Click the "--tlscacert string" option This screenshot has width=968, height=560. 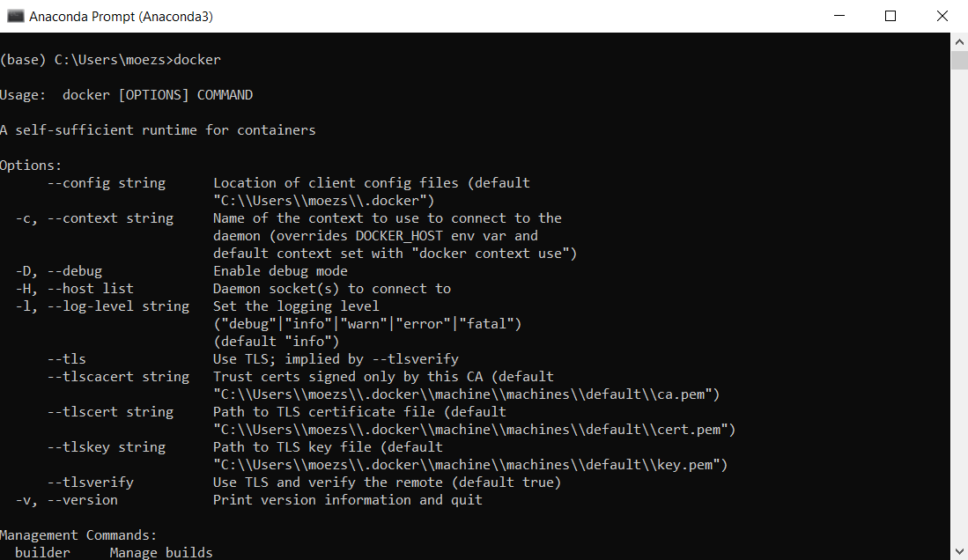118,377
